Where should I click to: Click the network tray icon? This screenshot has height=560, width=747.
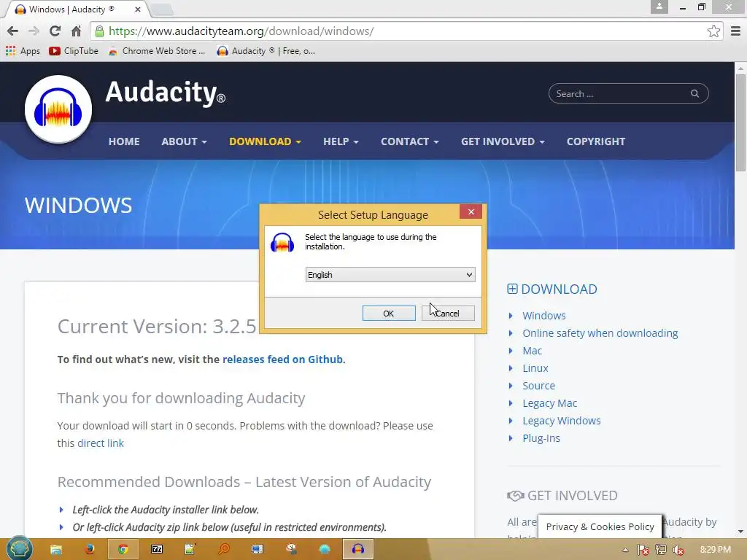[660, 550]
